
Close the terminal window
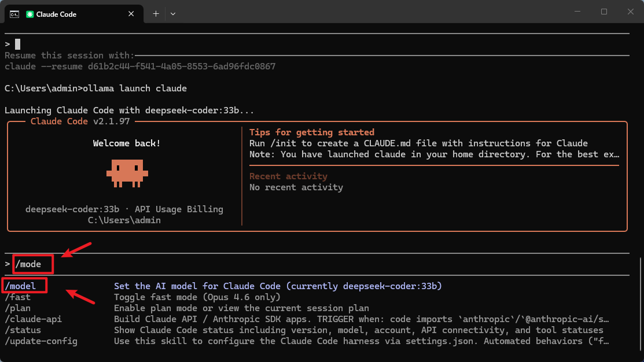[631, 12]
